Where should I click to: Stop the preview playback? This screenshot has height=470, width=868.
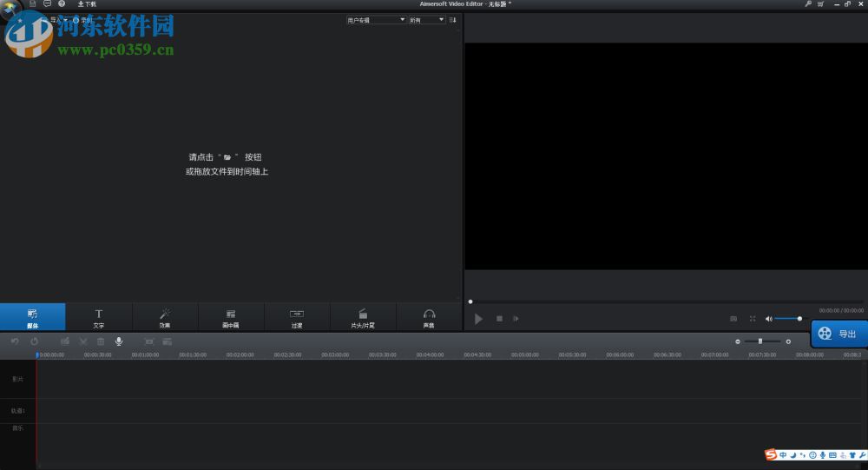pos(499,319)
